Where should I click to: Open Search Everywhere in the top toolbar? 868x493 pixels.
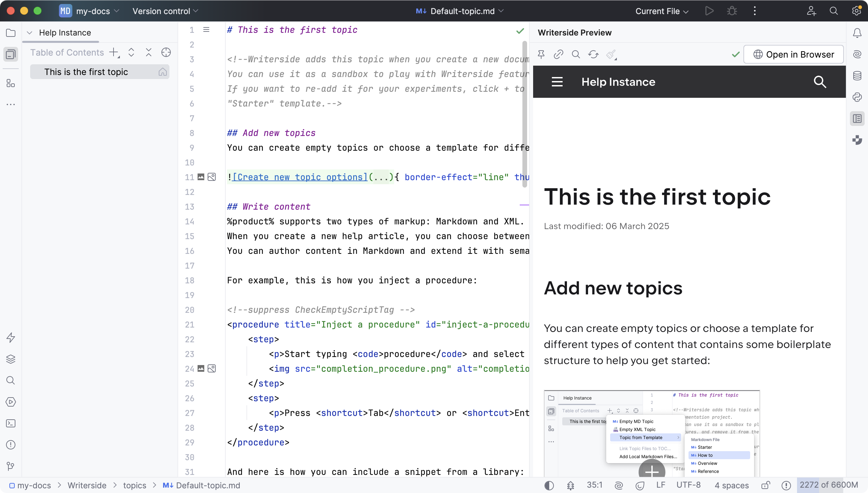[x=834, y=11]
